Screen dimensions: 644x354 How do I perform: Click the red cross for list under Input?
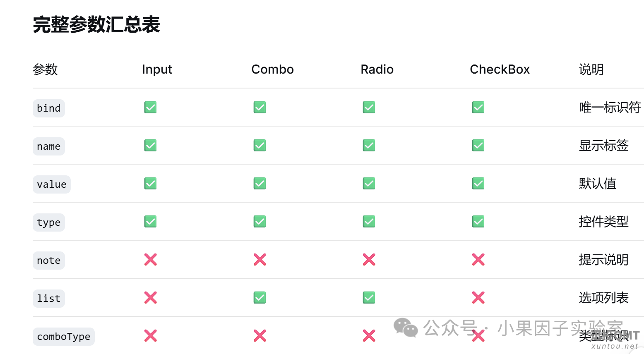pos(150,298)
